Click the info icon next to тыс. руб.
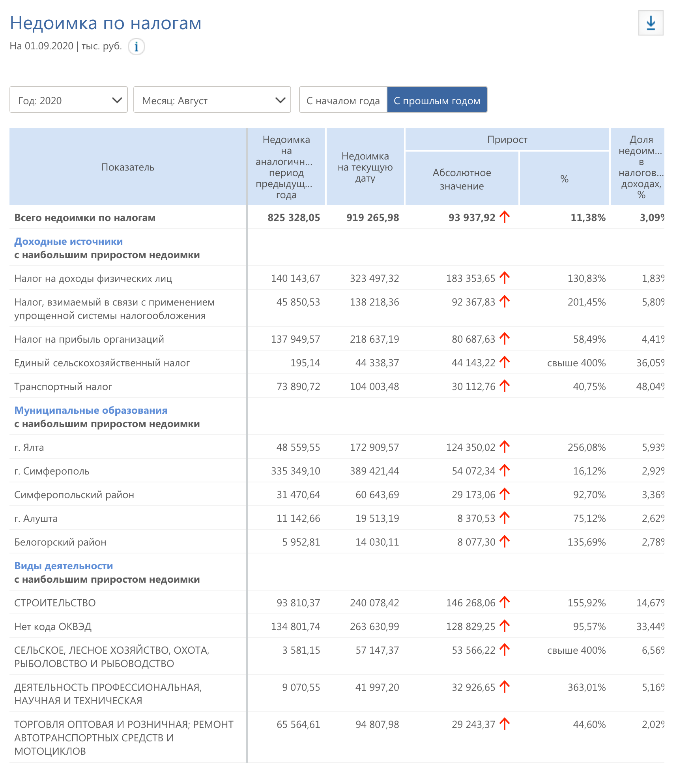Screen dimensions: 677x784 pos(137,47)
